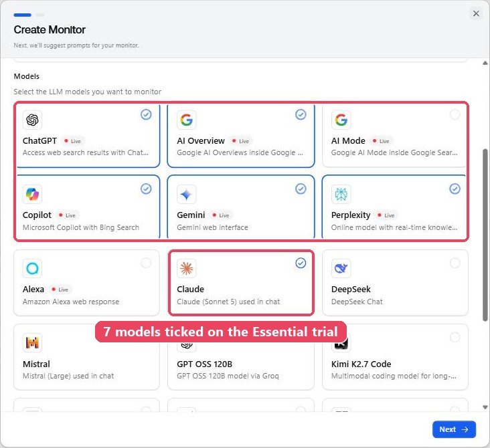490x448 pixels.
Task: Click the 'GPT OSS 120B' card title
Action: pyautogui.click(x=204, y=364)
